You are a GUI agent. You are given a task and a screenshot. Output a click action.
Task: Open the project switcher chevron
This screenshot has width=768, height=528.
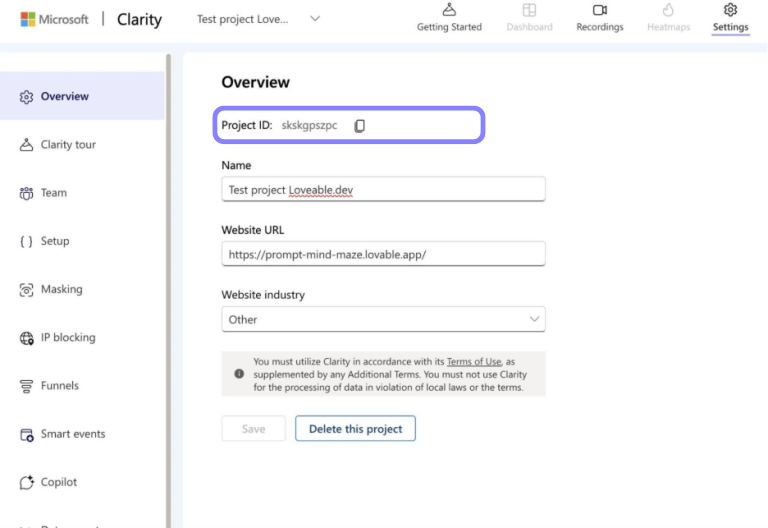[x=315, y=19]
